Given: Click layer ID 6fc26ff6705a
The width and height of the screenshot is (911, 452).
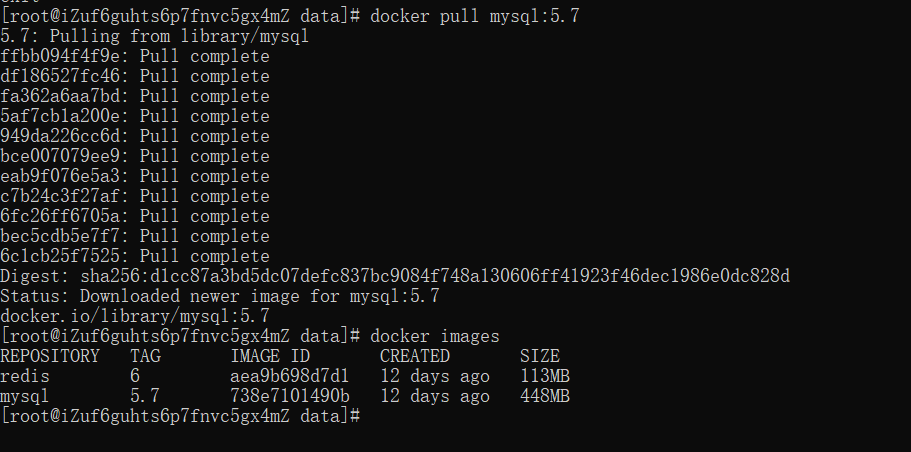Looking at the screenshot, I should point(65,217).
